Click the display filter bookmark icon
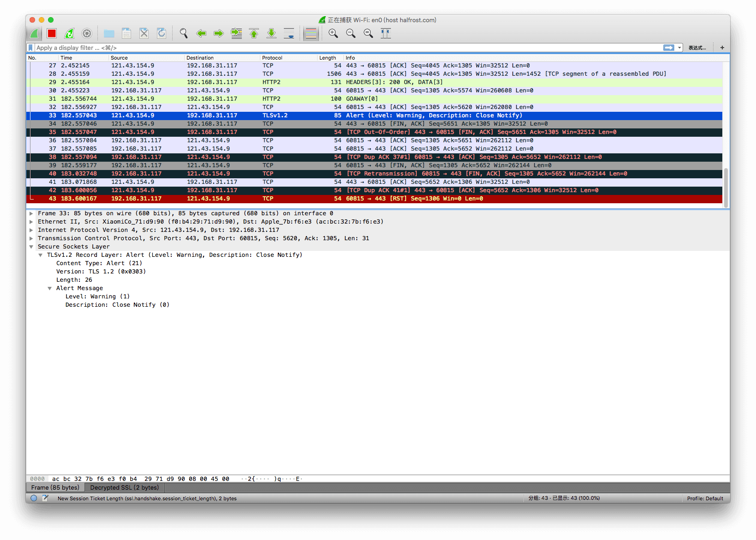756x540 pixels. 30,48
